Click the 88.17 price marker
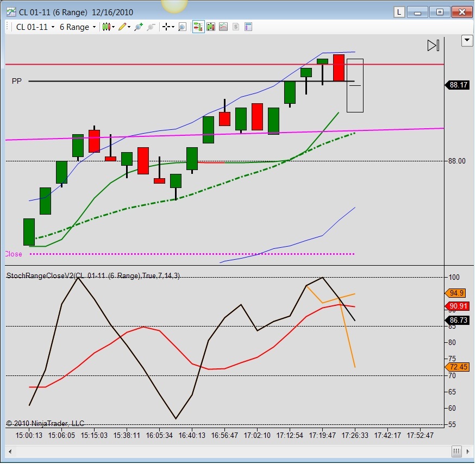 [x=457, y=85]
